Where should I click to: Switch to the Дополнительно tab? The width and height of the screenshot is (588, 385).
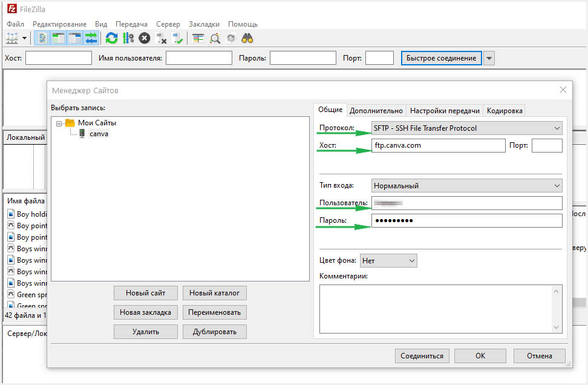[376, 111]
